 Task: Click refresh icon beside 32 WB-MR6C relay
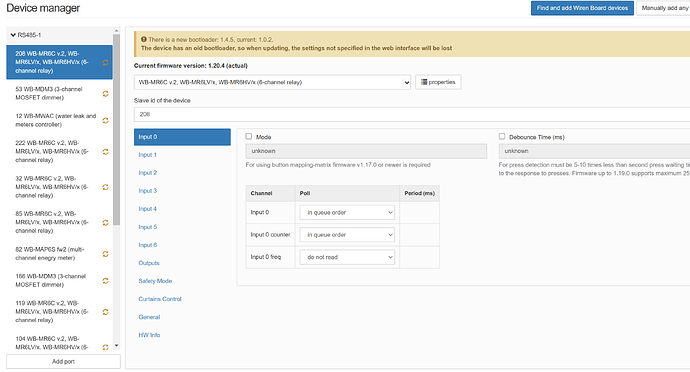click(106, 187)
